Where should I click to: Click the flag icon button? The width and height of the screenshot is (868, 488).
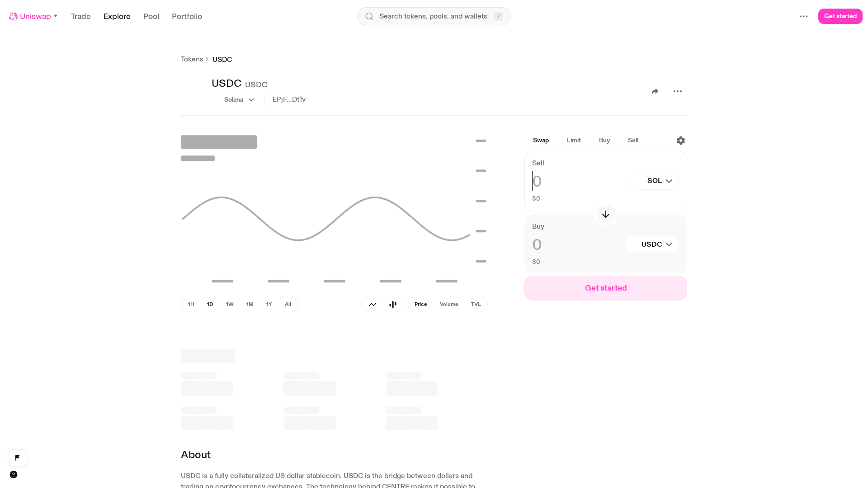click(x=18, y=458)
